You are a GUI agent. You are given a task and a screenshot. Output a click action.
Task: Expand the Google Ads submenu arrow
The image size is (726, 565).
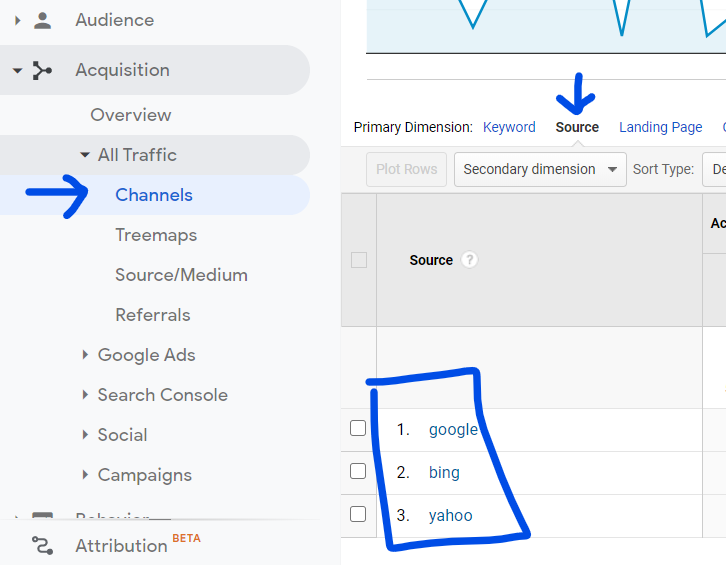pyautogui.click(x=85, y=355)
